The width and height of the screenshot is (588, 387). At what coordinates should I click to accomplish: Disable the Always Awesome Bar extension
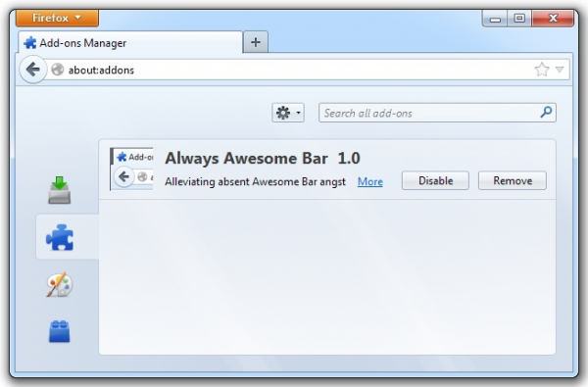[435, 180]
